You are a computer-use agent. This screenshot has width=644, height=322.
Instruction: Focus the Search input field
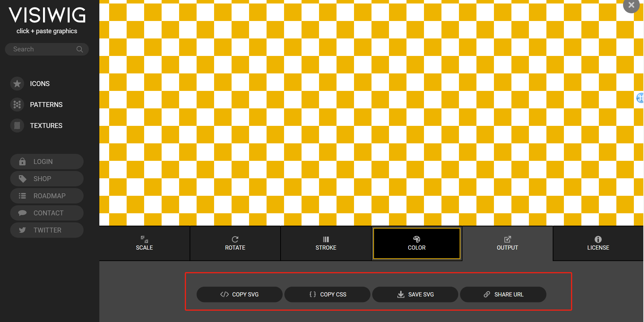tap(42, 49)
